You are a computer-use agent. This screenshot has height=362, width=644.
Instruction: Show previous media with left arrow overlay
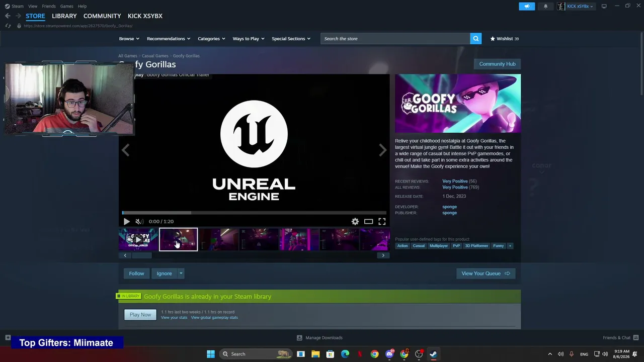pos(126,150)
